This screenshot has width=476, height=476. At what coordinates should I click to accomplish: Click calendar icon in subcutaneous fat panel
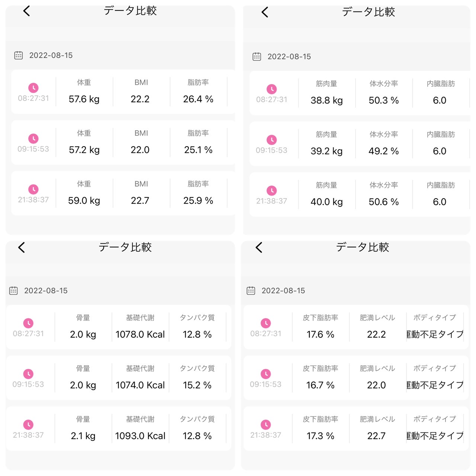251,290
